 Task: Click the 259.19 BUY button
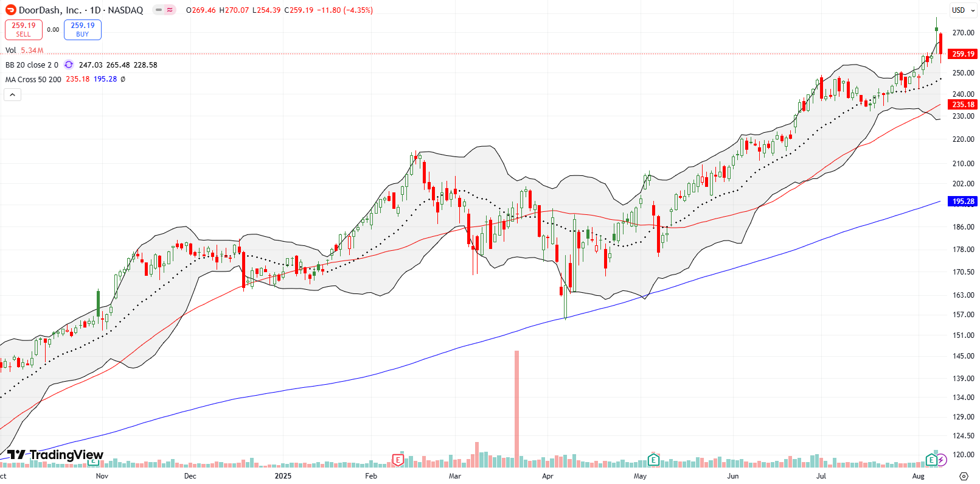pyautogui.click(x=83, y=29)
